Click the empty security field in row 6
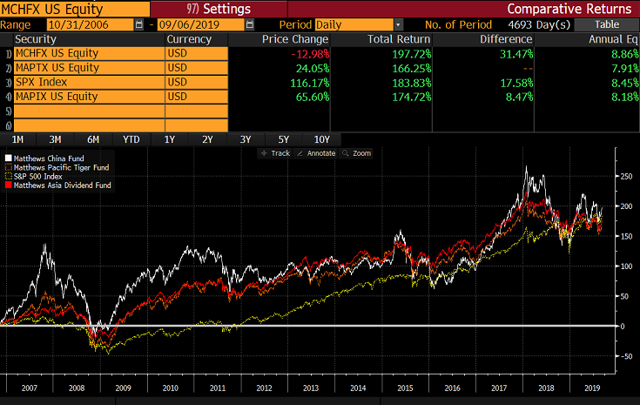 [89, 125]
